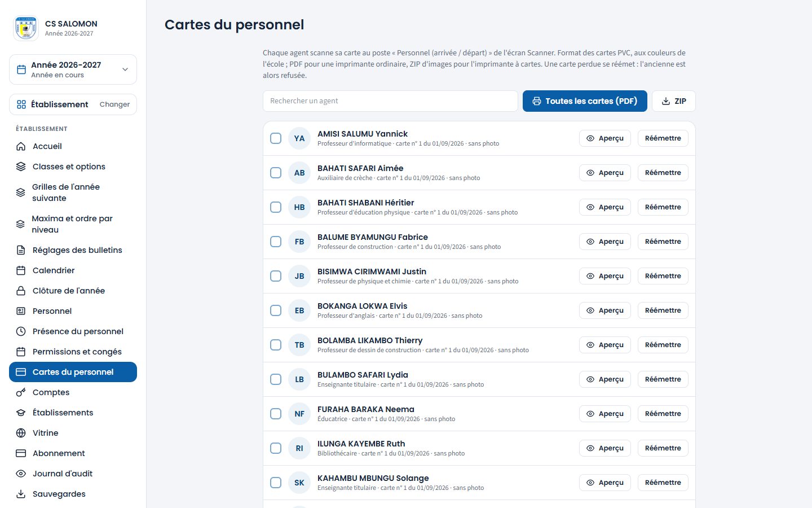Preview AMISI SALUMU Yannick's card with Aperçu
The height and width of the screenshot is (508, 812).
tap(605, 138)
